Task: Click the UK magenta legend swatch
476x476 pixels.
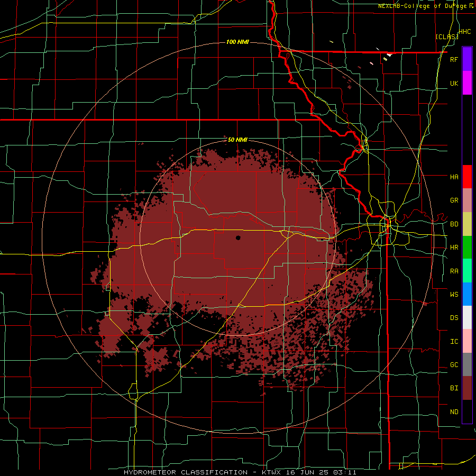Action: point(467,83)
